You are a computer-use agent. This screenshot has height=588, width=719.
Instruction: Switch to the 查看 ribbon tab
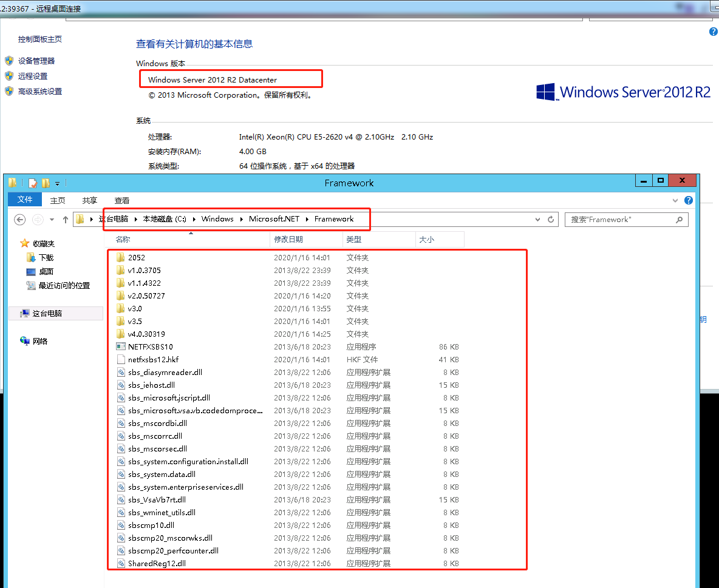[x=120, y=200]
